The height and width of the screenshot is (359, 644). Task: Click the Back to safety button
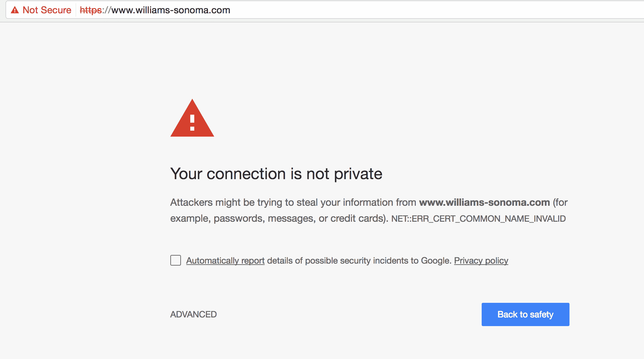525,314
